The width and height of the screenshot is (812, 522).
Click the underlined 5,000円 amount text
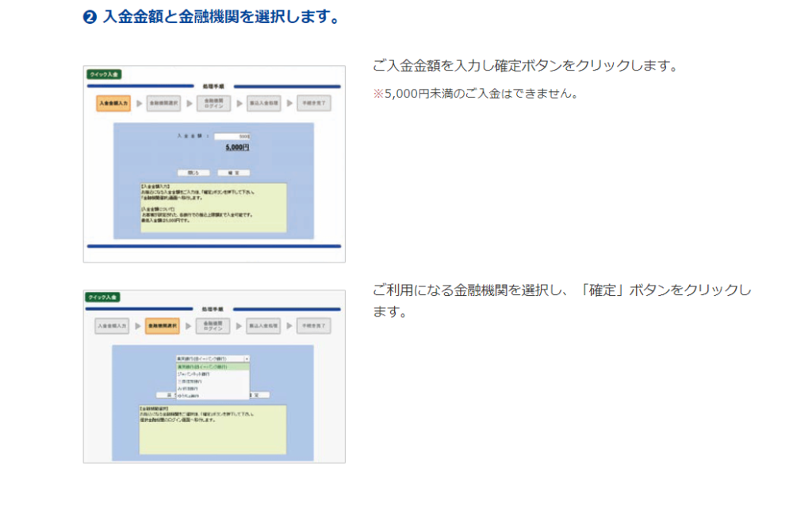point(236,148)
